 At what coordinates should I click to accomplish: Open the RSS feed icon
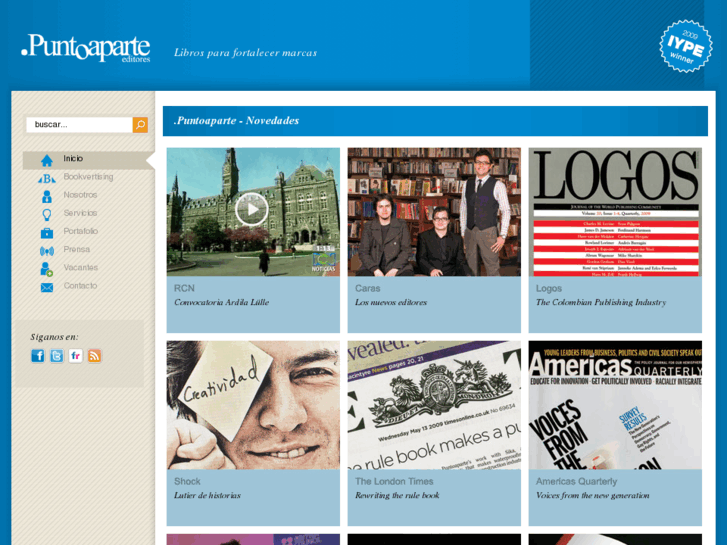coord(94,356)
